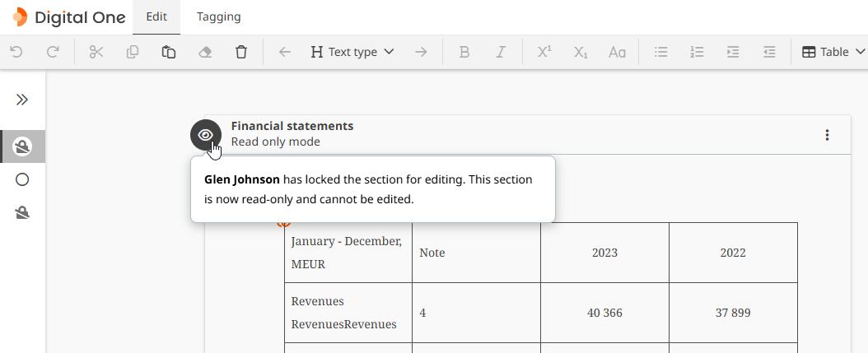Expand the left sidebar panel
Screen dimensions: 868x353
(x=22, y=100)
